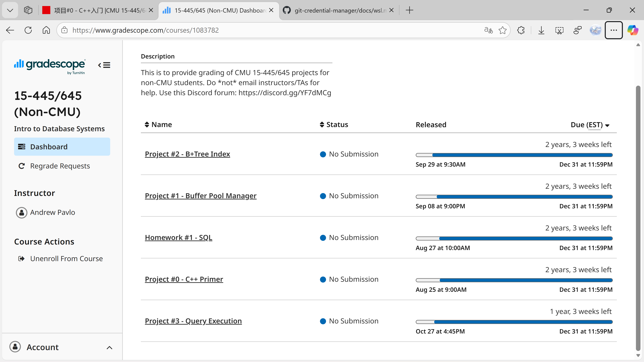The image size is (644, 362).
Task: Click the tab actions workspaces icon
Action: [x=28, y=10]
